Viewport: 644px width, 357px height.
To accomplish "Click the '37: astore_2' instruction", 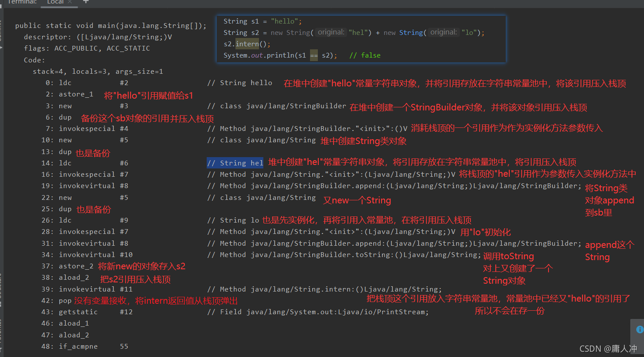I will coord(67,266).
